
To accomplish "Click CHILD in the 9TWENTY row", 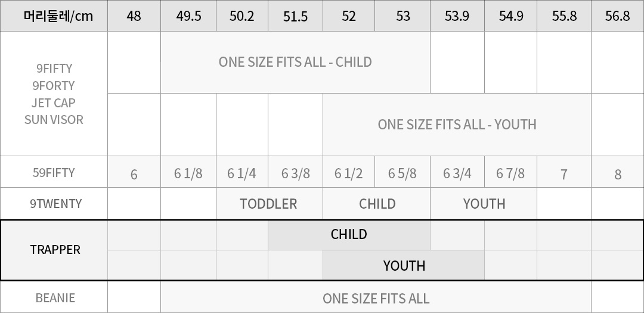I will (377, 204).
